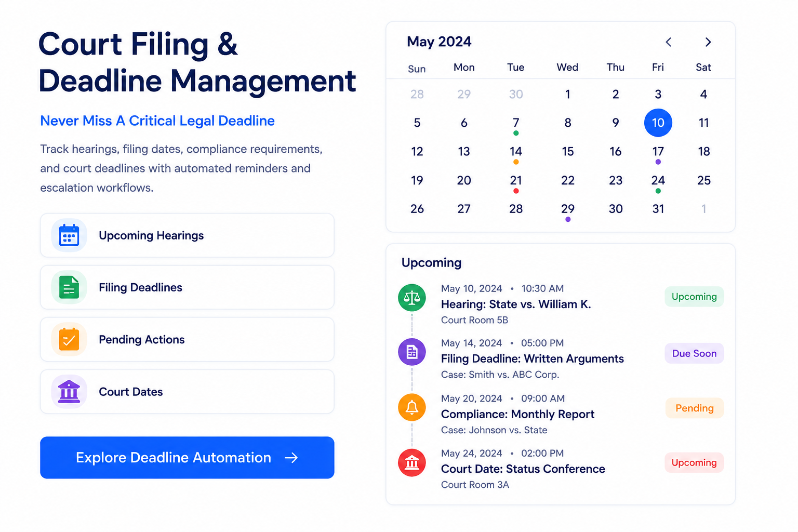
Task: Open Hearing: State vs. William K. entry
Action: 516,304
